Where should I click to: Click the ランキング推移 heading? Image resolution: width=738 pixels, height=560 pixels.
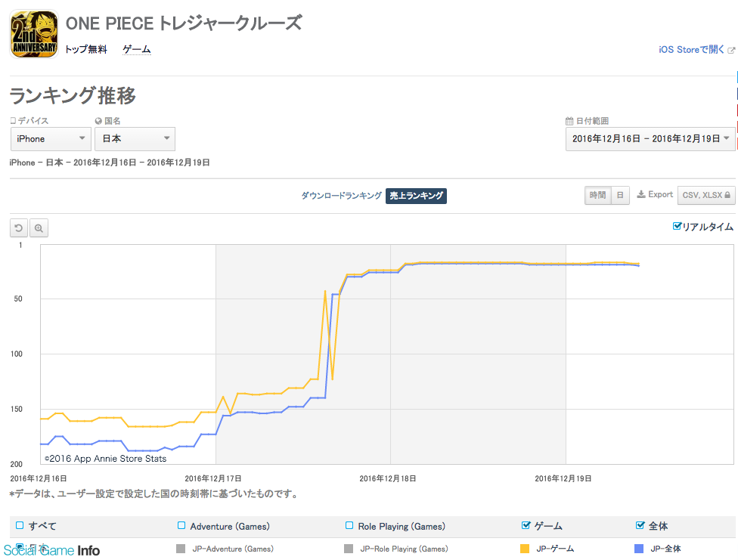(73, 95)
